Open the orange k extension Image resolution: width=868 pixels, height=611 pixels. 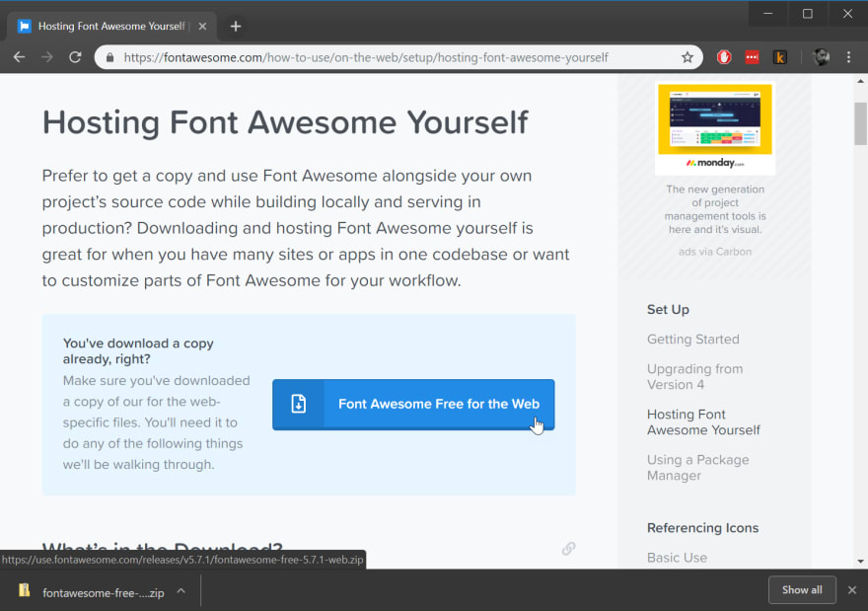pyautogui.click(x=780, y=57)
